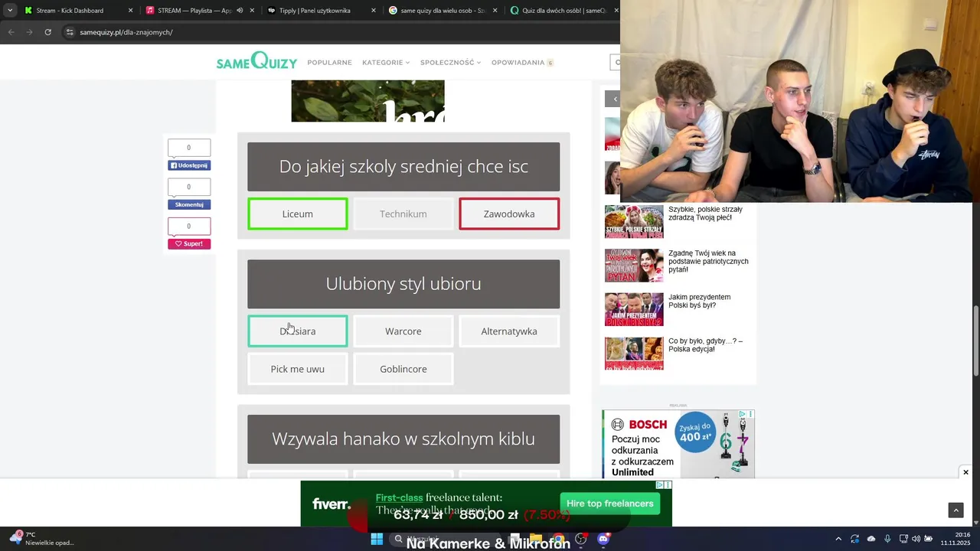The width and height of the screenshot is (980, 551).
Task: Choose the Warcore clothing style
Action: point(403,331)
